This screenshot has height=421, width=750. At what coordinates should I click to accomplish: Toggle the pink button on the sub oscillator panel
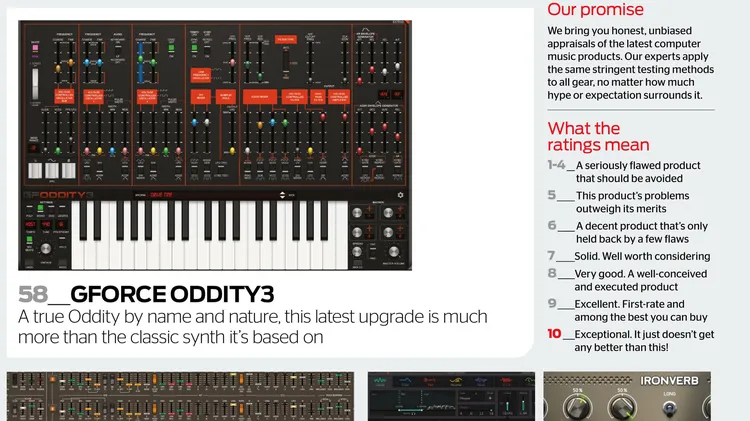click(x=35, y=48)
